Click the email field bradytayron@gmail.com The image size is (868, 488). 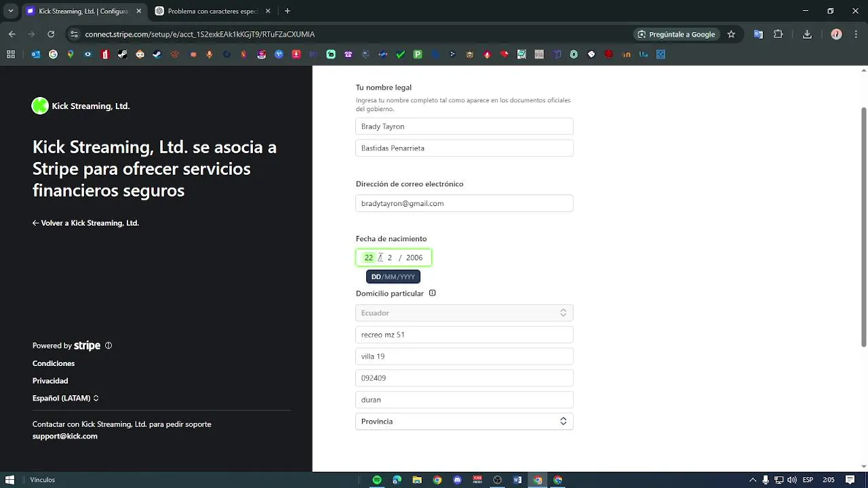pos(465,203)
